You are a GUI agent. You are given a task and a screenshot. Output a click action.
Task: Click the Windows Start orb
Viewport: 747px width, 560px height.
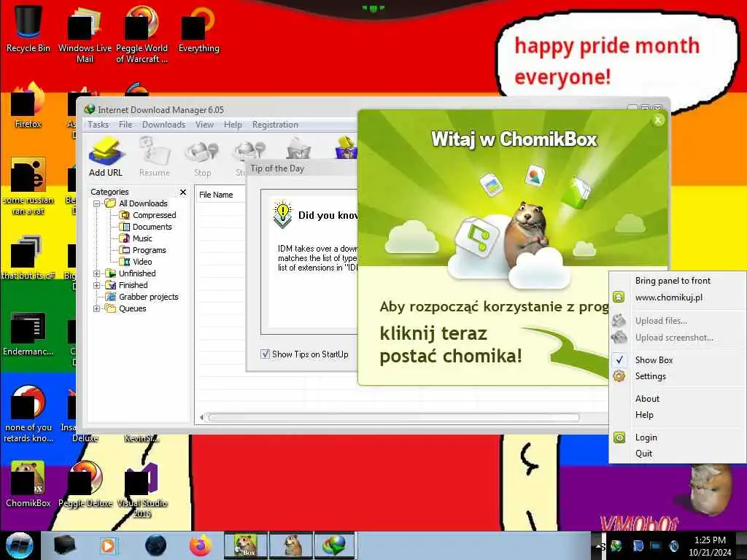tap(20, 545)
